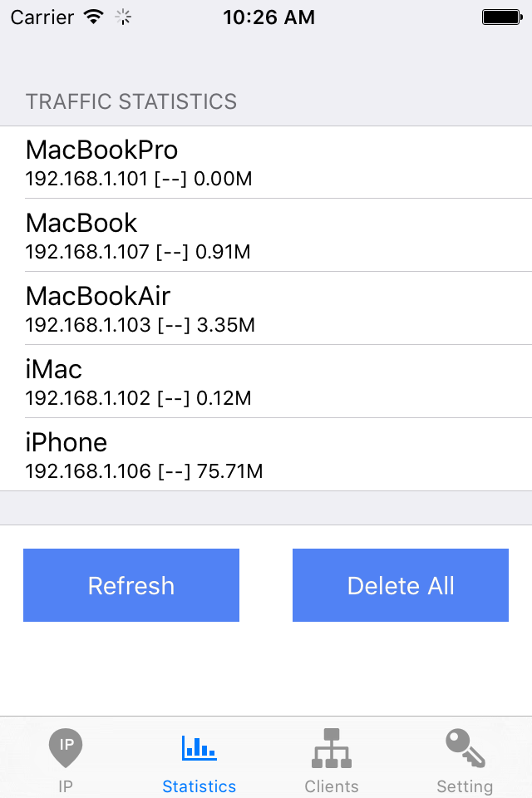Select the MacBook device name
Viewport: 532px width, 798px height.
click(81, 223)
